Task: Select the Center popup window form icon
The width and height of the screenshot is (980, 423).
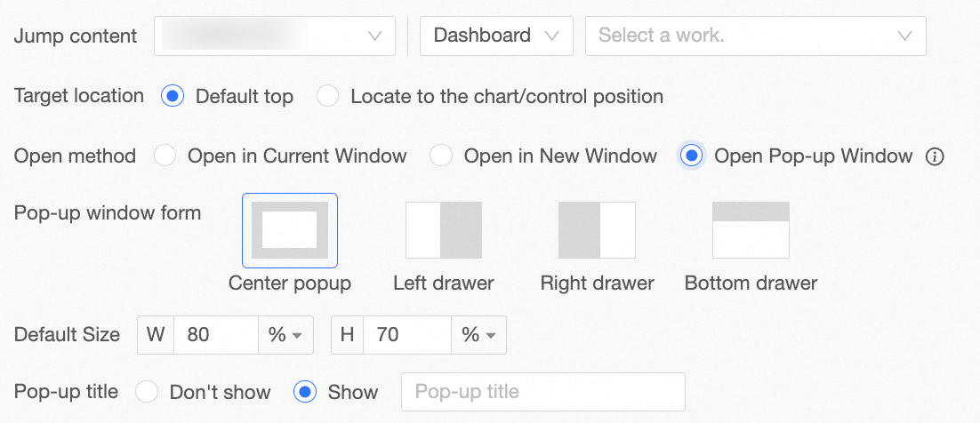Action: point(290,230)
